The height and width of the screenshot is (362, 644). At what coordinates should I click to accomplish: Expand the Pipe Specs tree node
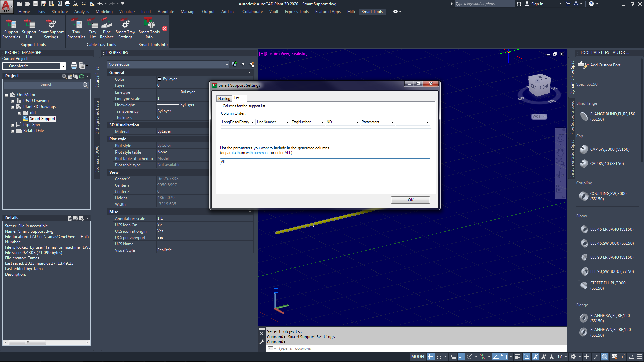[x=13, y=125]
